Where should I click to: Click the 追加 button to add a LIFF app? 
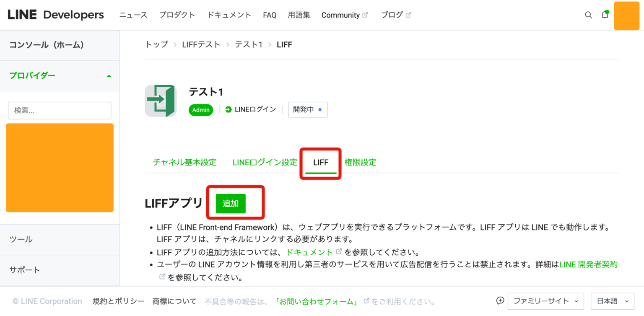point(230,203)
